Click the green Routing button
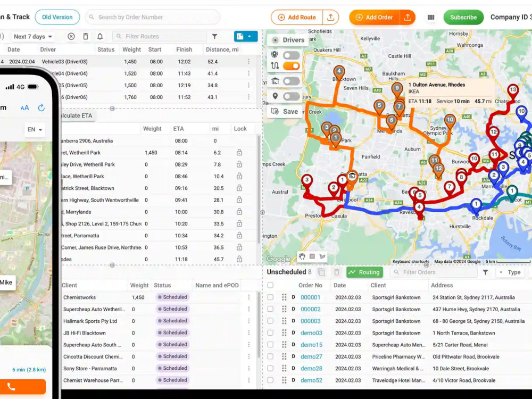532x399 pixels. [364, 272]
